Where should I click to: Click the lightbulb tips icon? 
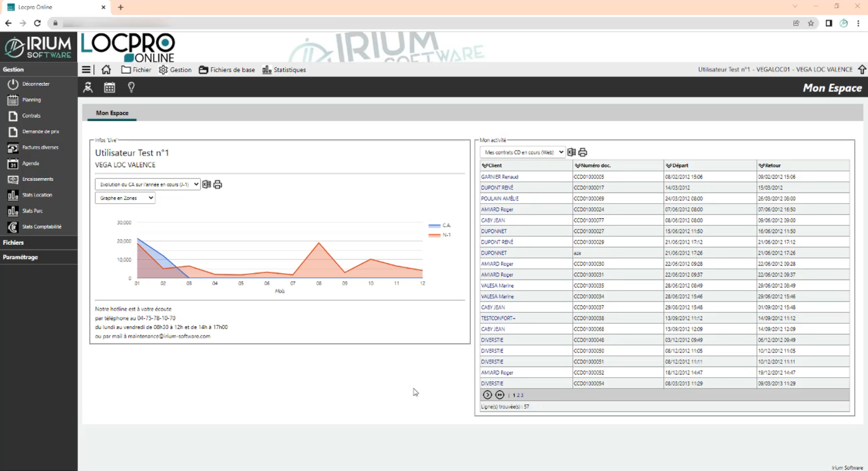(131, 88)
